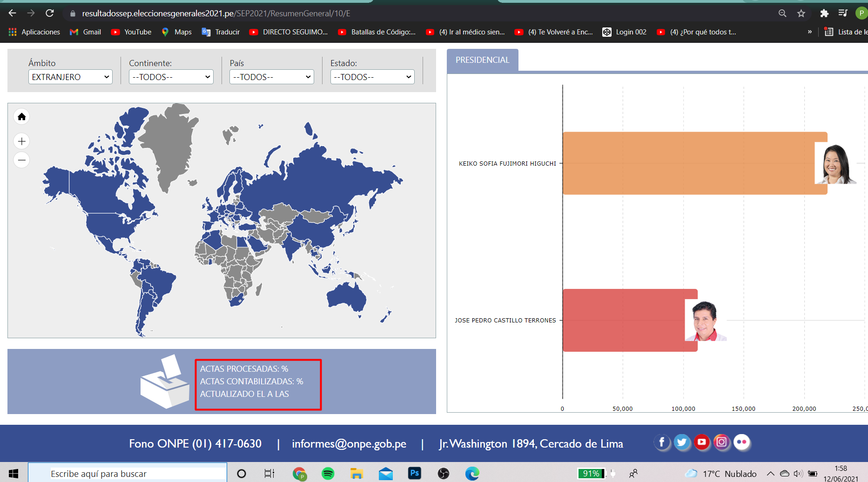This screenshot has width=868, height=482.
Task: Expand the País dropdown
Action: pos(272,77)
